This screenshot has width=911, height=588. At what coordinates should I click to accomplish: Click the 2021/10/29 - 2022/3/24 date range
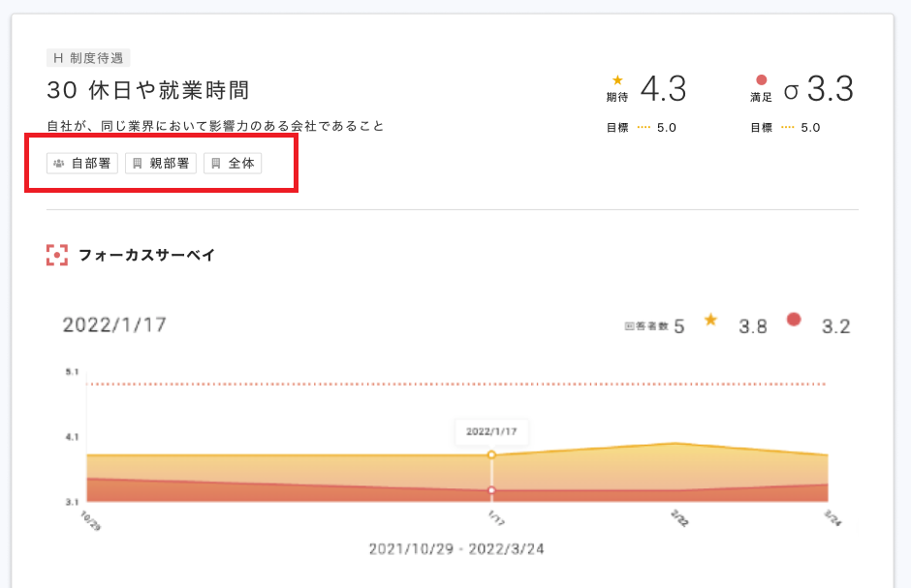click(456, 549)
